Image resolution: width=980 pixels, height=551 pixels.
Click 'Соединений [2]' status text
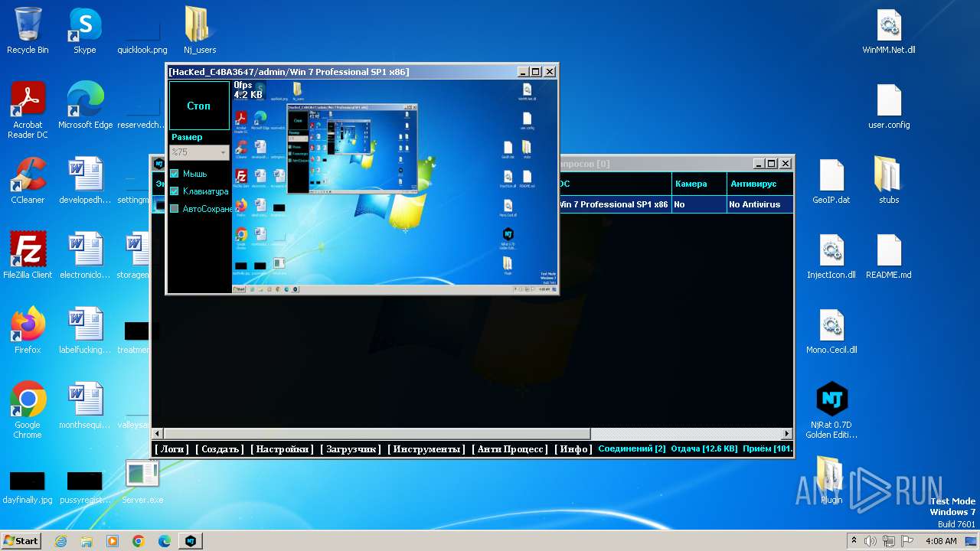(632, 449)
